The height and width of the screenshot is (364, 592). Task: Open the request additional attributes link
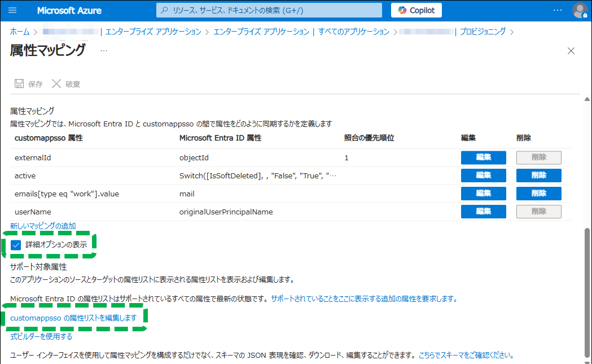coord(364,299)
